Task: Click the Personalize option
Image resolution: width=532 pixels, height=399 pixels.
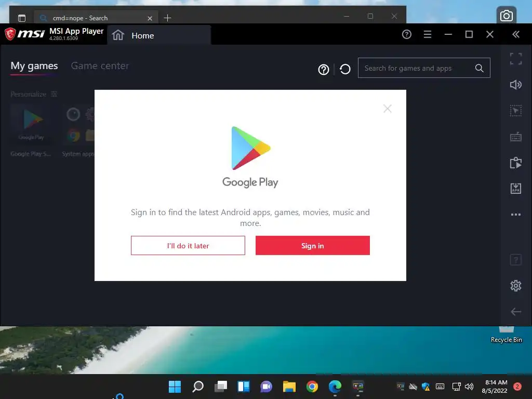Action: click(34, 94)
